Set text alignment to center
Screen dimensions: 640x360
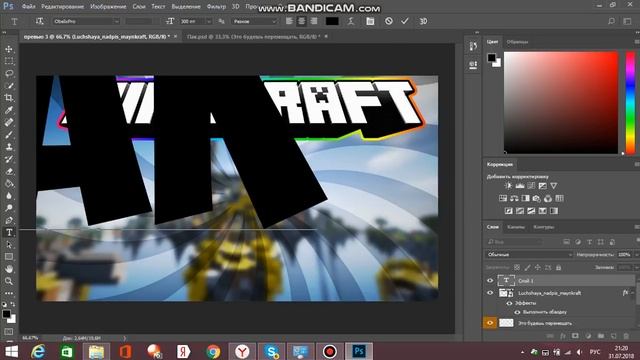pos(302,21)
